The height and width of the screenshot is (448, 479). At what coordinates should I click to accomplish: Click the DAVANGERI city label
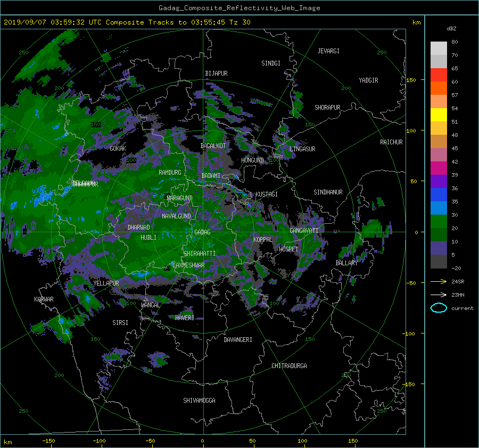[238, 340]
